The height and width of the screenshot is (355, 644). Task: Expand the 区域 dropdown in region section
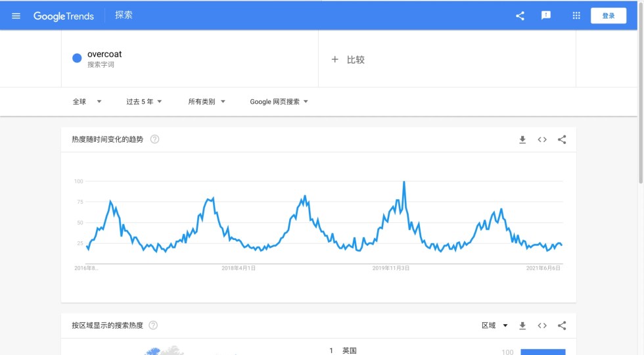point(495,325)
